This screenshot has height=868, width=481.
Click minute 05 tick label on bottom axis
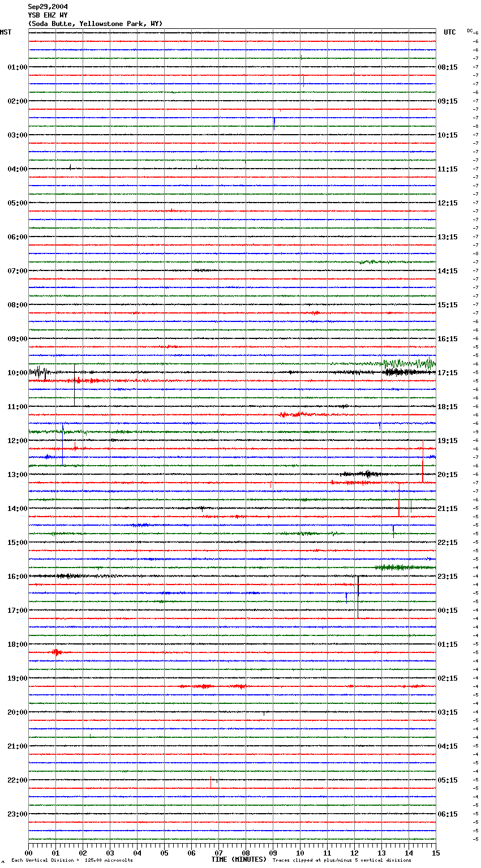pos(164,853)
